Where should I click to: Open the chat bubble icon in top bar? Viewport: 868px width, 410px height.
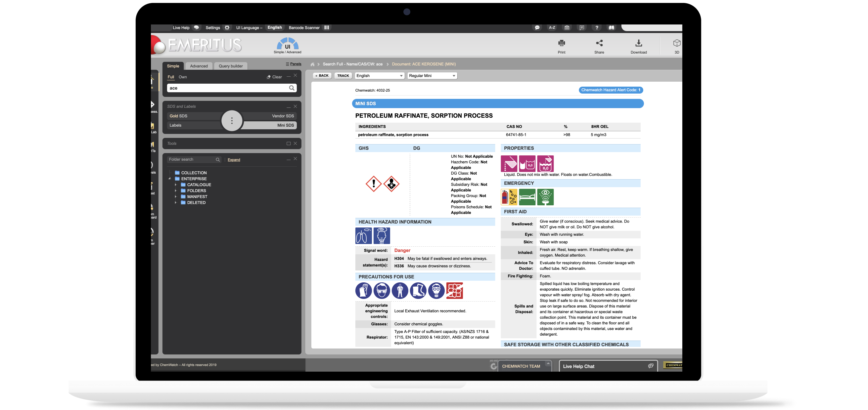[537, 27]
